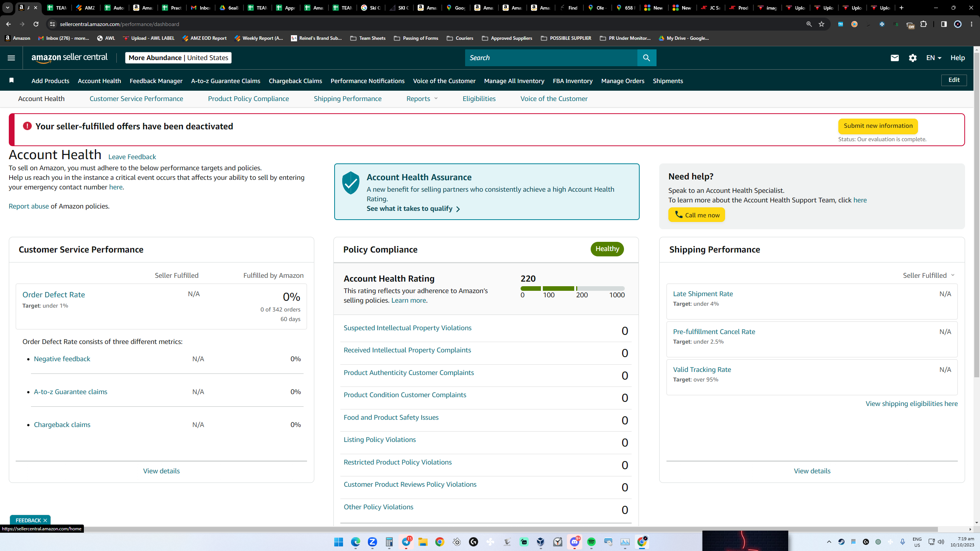
Task: Click the Submit new information button
Action: (x=878, y=126)
